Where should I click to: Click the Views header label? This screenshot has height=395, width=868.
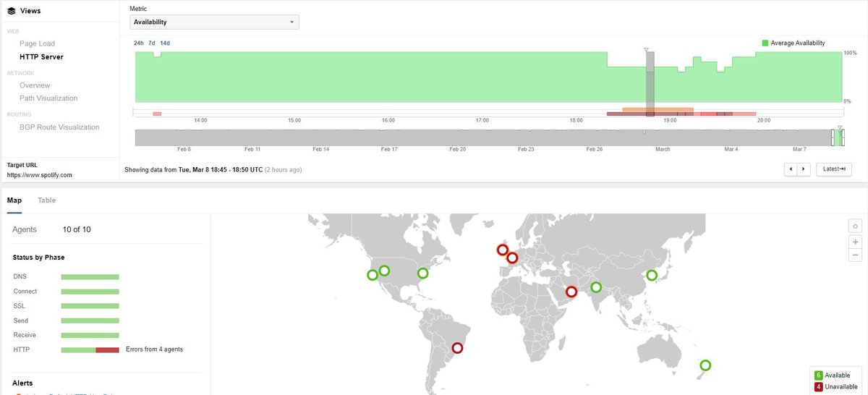30,11
